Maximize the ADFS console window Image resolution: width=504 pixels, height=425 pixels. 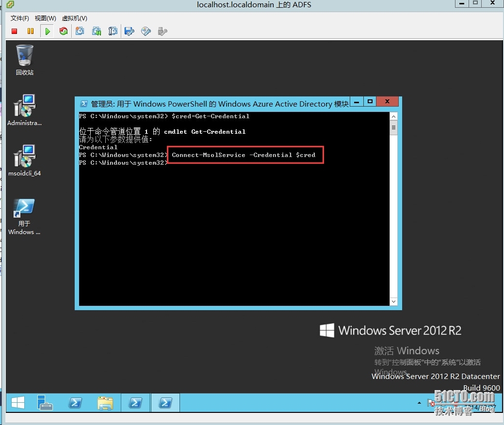(x=475, y=3)
